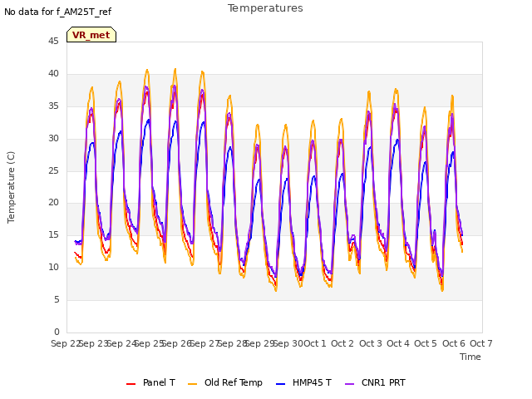The image size is (532, 399).
Task: Click the Oct 1 x-axis label
Action: coord(314,343)
